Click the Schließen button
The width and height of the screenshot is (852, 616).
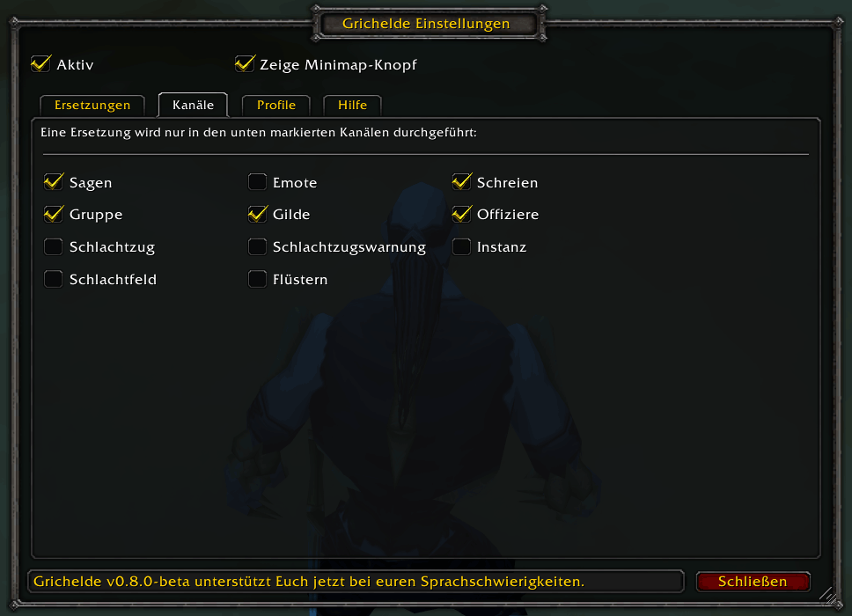click(x=753, y=581)
